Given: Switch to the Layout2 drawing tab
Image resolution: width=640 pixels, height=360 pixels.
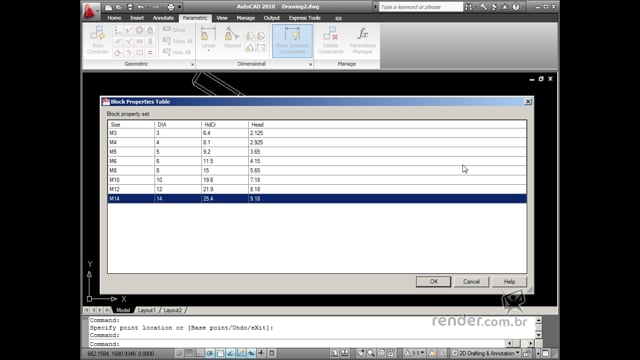Looking at the screenshot, I should (173, 310).
